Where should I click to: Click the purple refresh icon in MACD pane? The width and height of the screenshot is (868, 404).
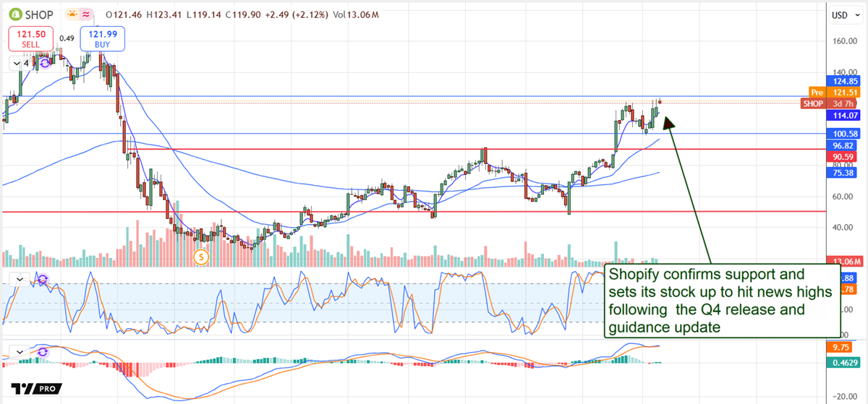(x=43, y=352)
